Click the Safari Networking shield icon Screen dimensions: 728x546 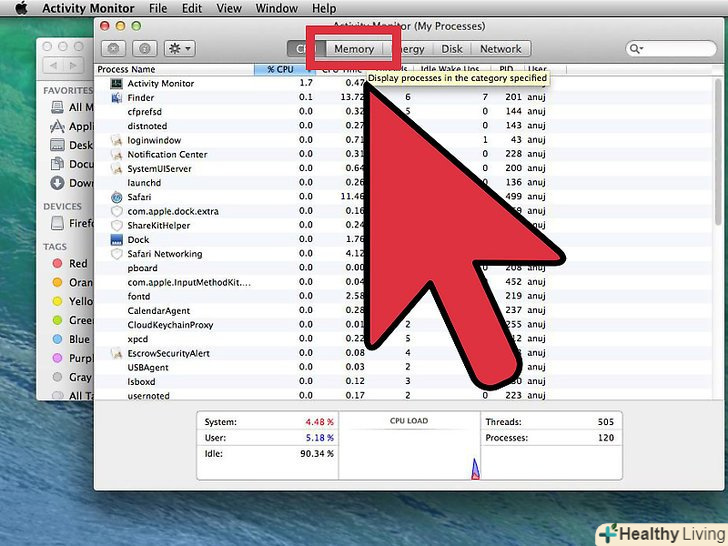(117, 254)
